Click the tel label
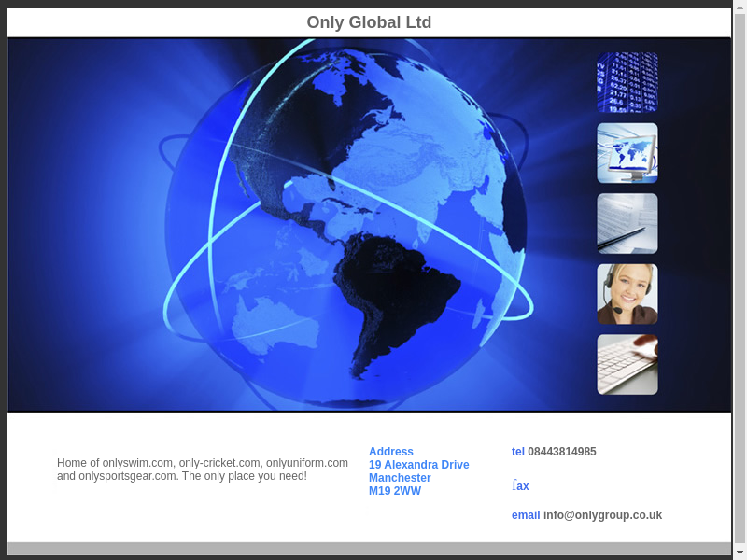The image size is (747, 560). click(517, 452)
